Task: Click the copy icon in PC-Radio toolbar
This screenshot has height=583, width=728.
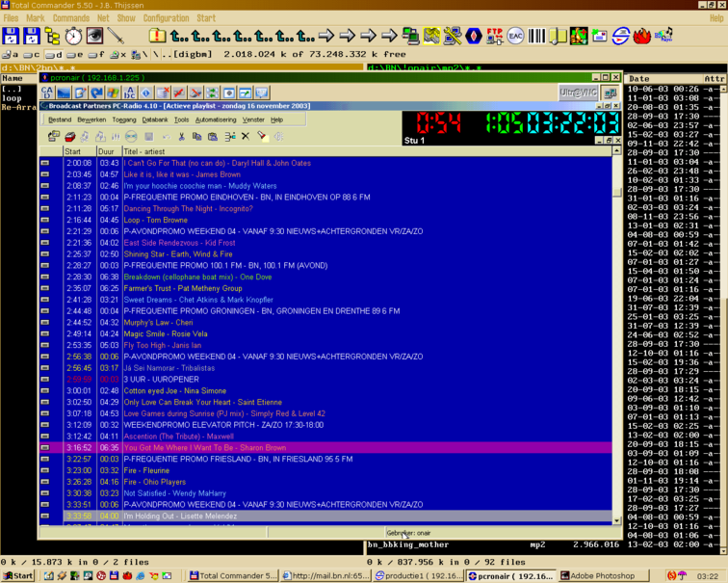Action: click(196, 137)
